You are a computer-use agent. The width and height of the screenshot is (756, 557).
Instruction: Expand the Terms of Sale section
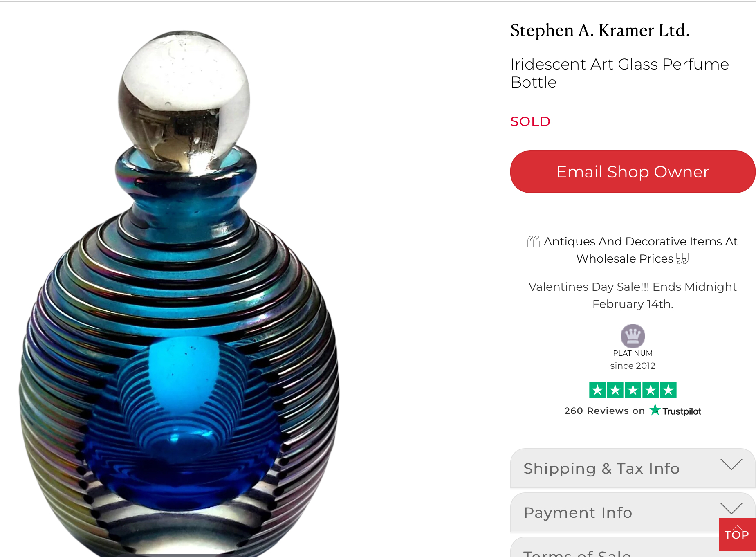click(614, 547)
